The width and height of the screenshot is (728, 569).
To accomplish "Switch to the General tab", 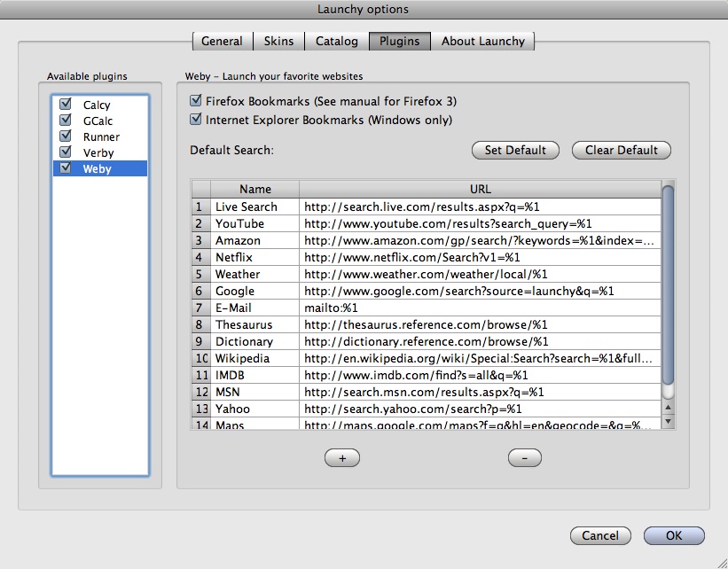I will pos(222,41).
